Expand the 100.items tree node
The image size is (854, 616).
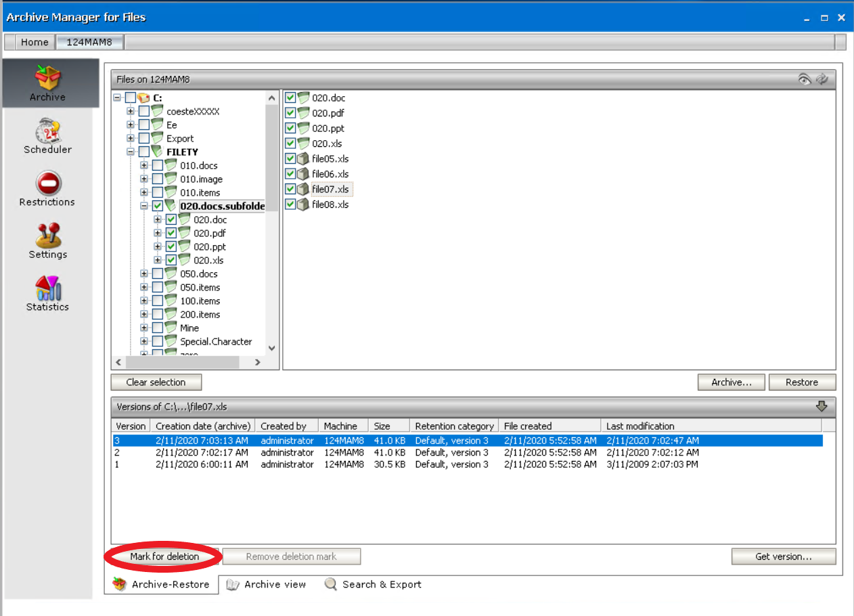click(x=144, y=301)
